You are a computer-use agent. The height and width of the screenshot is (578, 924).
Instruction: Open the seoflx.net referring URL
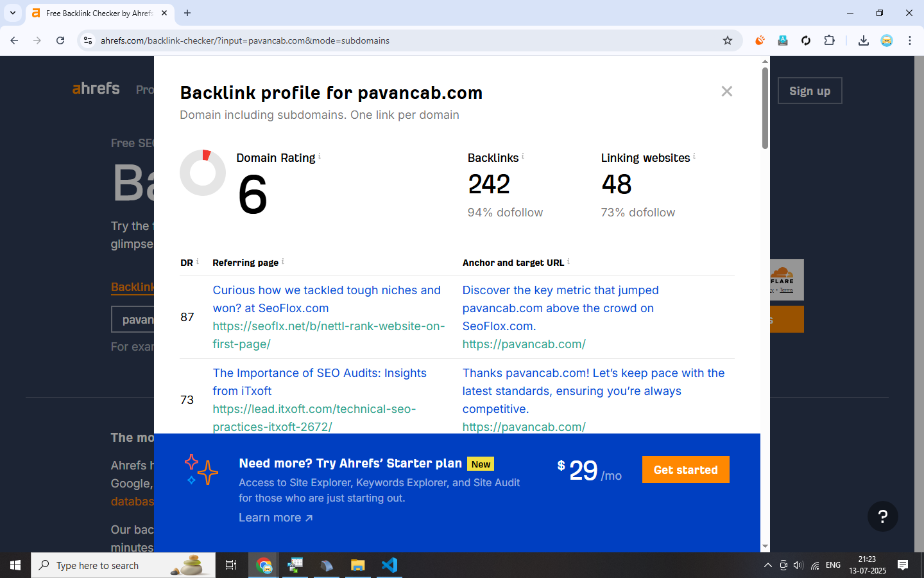[329, 335]
